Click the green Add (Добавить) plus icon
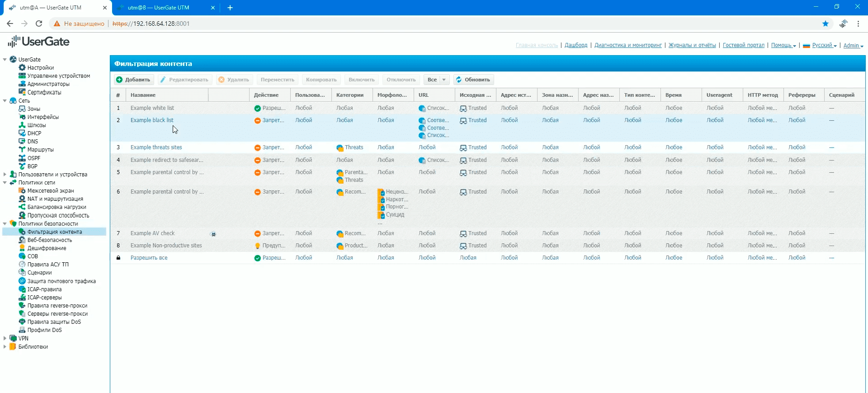Screen dimensions: 868x393 click(x=119, y=80)
